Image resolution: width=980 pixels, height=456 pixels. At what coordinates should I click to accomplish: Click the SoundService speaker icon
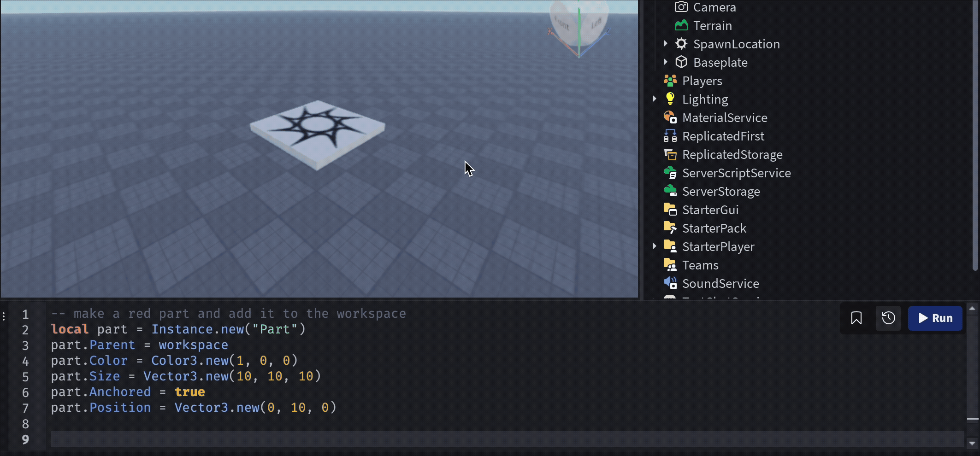pyautogui.click(x=670, y=283)
